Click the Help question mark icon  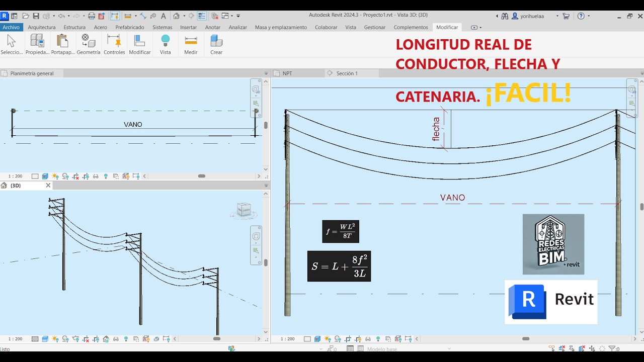pos(581,16)
